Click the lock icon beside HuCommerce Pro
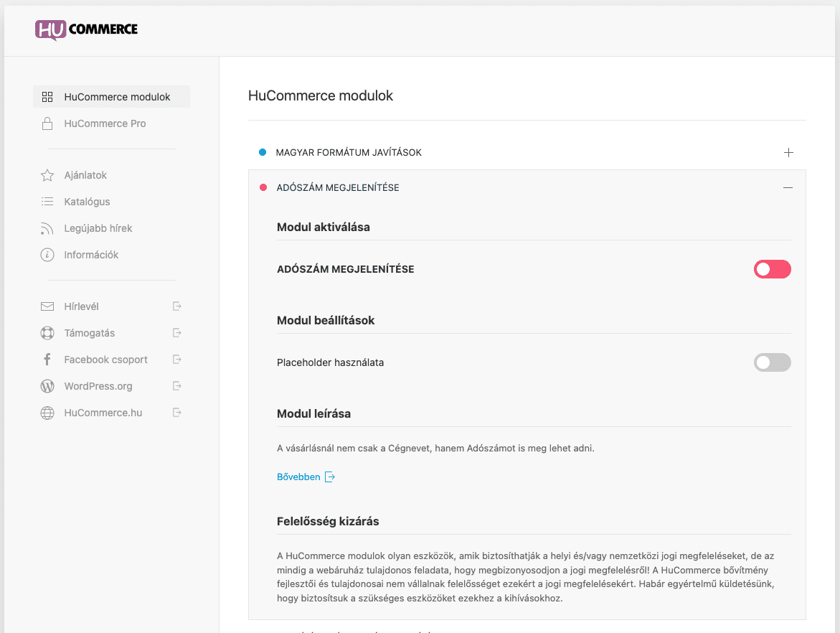 coord(47,123)
